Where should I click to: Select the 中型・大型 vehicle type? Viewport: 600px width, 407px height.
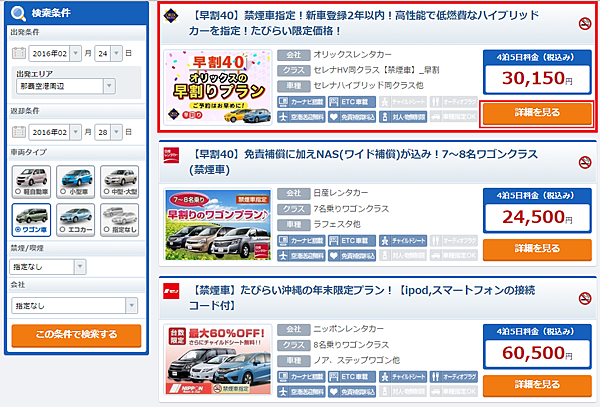tap(120, 182)
